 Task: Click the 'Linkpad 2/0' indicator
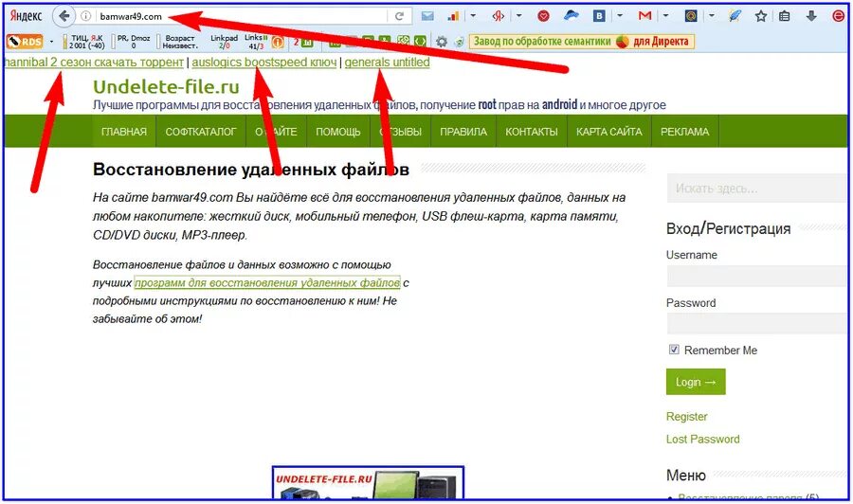(x=224, y=42)
